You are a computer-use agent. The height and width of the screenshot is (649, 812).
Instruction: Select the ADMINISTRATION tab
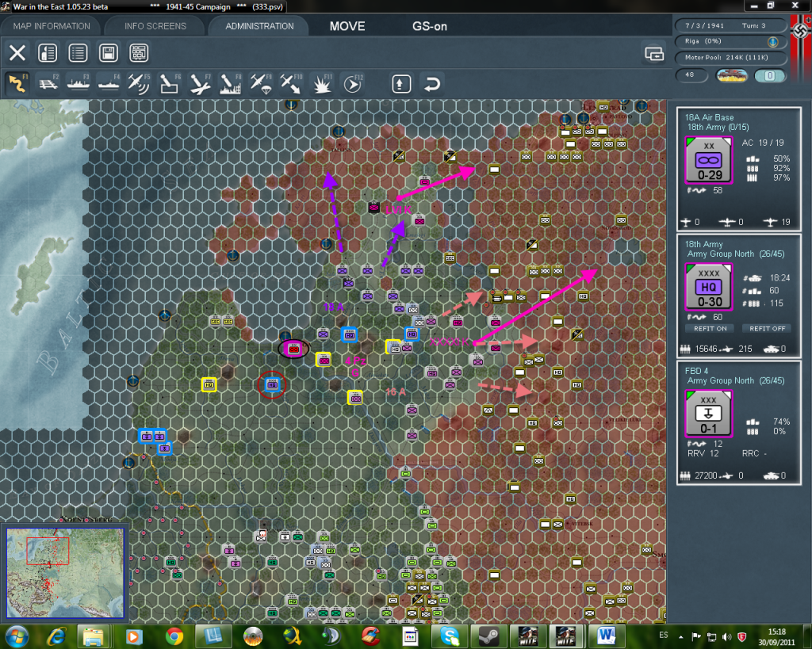coord(259,26)
